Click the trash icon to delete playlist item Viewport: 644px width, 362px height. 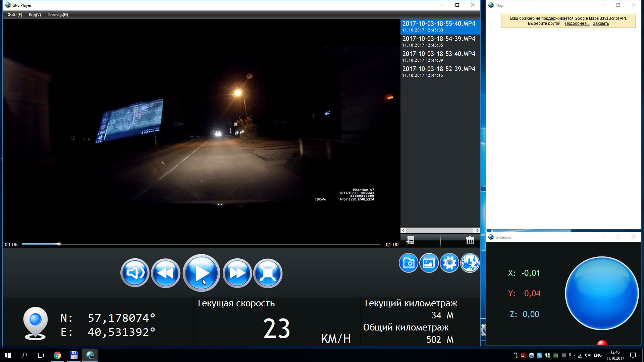point(470,240)
